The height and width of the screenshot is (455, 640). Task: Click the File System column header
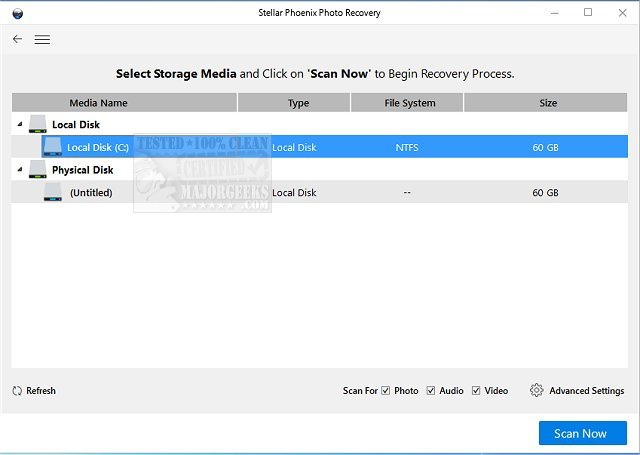pos(407,103)
